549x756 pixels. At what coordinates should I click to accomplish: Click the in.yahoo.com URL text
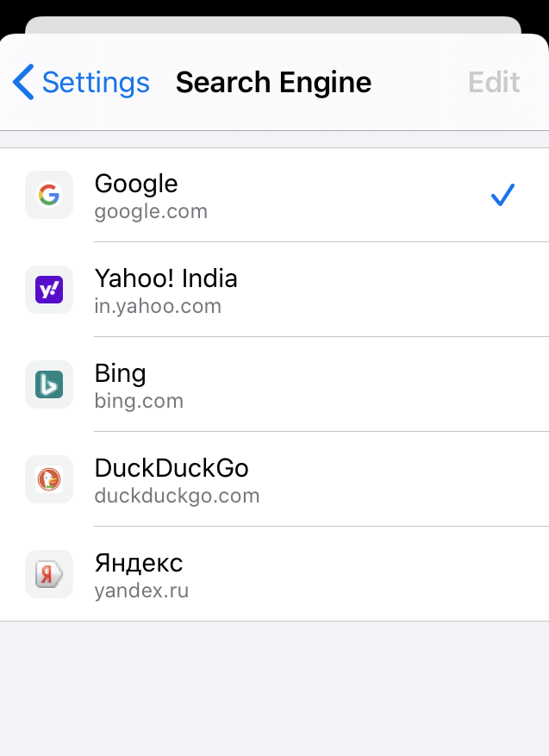[158, 306]
